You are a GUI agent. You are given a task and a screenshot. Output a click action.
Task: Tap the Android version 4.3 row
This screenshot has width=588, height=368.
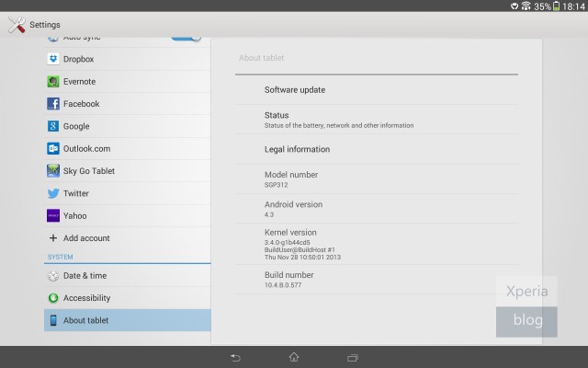click(377, 209)
